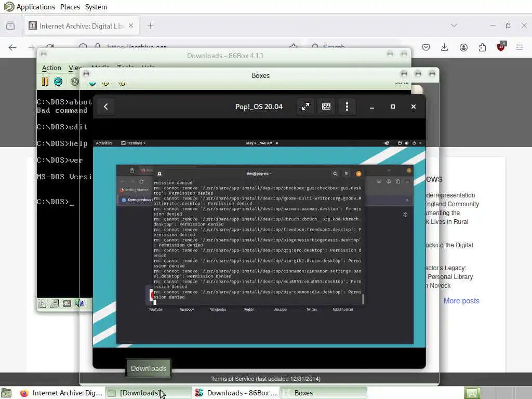Switch to [Downloads] window in taskbar

[x=148, y=393]
